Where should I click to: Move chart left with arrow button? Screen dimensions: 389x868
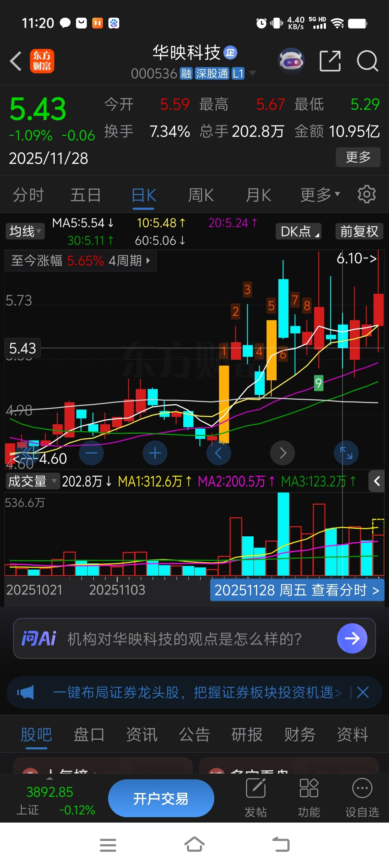pos(219,453)
